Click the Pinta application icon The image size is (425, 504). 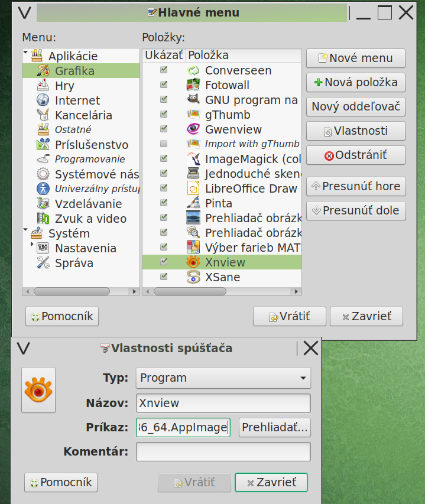(193, 203)
